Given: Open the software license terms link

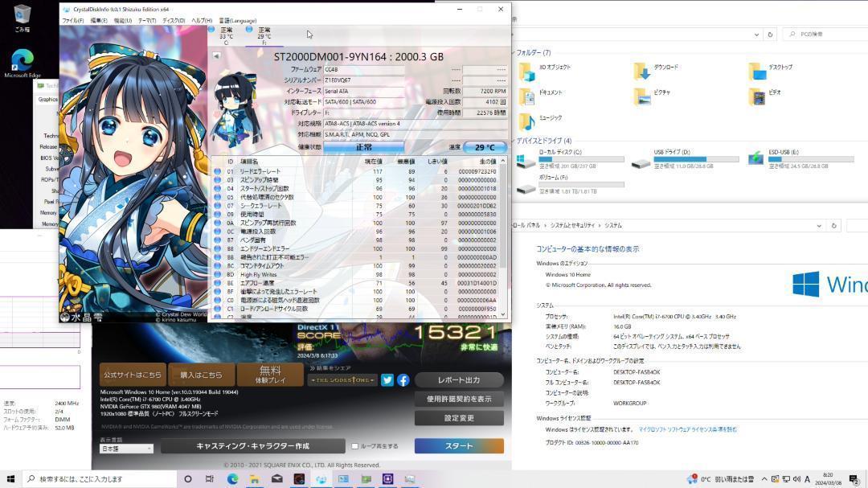Looking at the screenshot, I should 687,429.
